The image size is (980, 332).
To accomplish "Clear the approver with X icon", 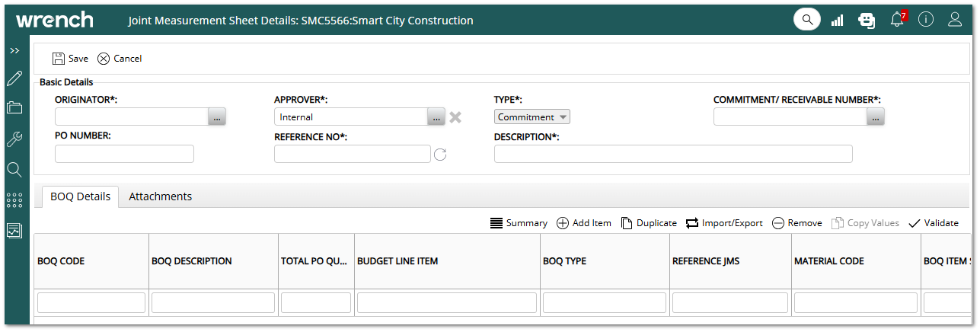I will [x=455, y=117].
